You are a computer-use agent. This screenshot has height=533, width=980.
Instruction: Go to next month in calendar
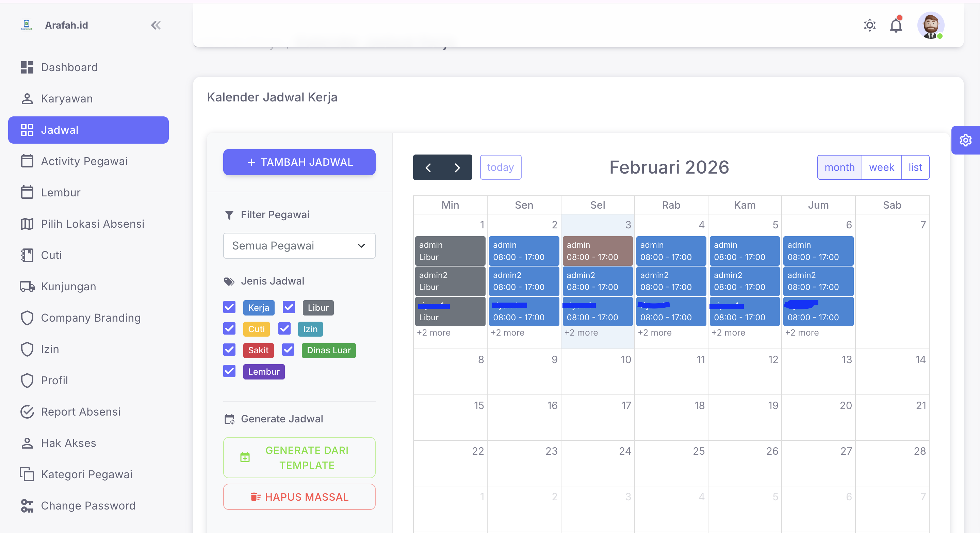(457, 167)
